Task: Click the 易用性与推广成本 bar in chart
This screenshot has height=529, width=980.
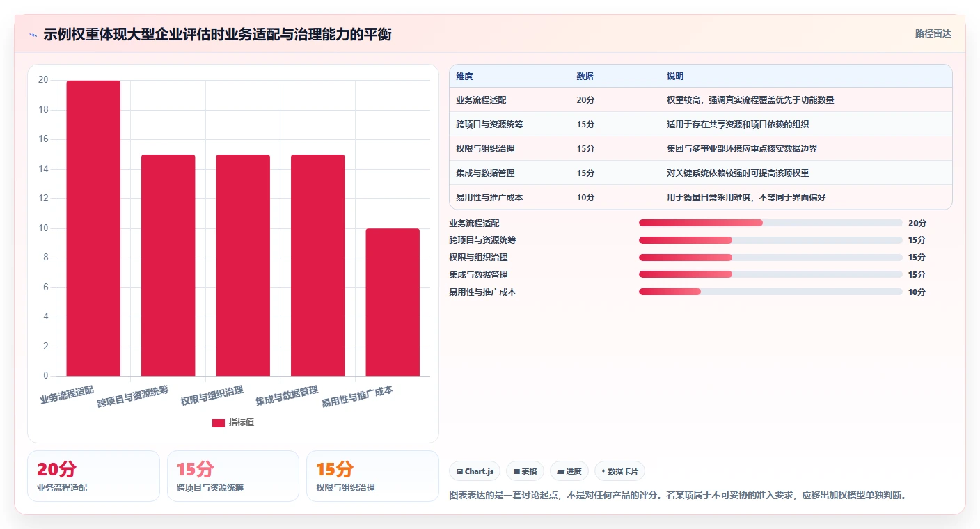Action: point(393,302)
